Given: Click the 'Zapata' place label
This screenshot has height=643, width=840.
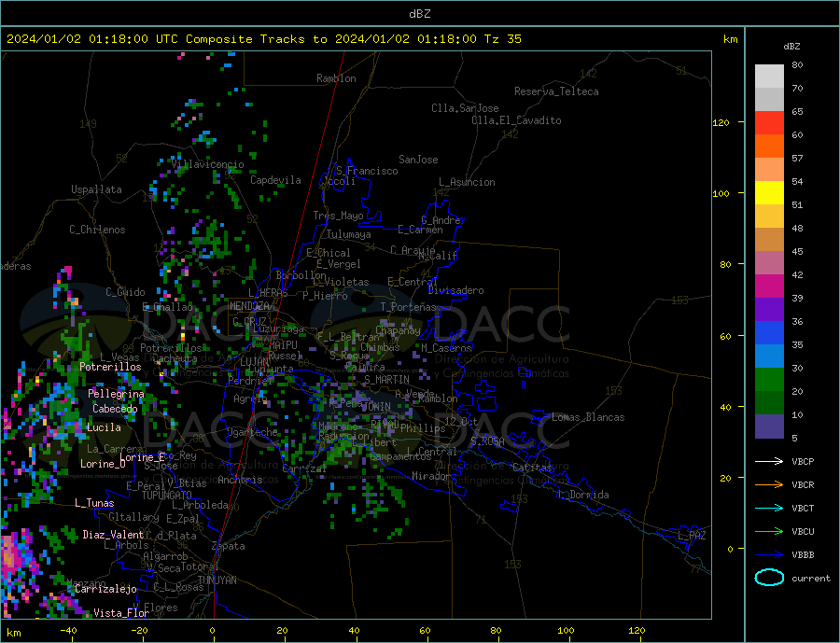Looking at the screenshot, I should coord(229,547).
